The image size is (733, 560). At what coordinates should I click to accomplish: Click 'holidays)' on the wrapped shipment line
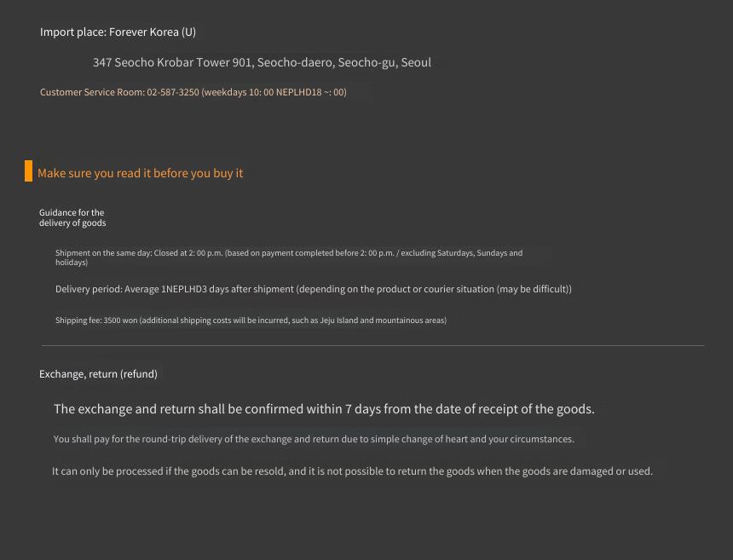click(72, 263)
